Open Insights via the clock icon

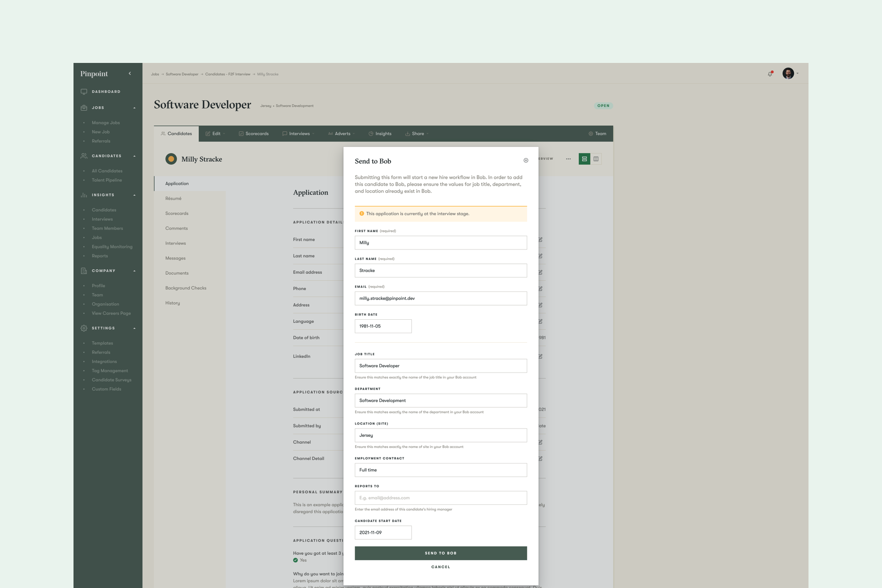[371, 134]
